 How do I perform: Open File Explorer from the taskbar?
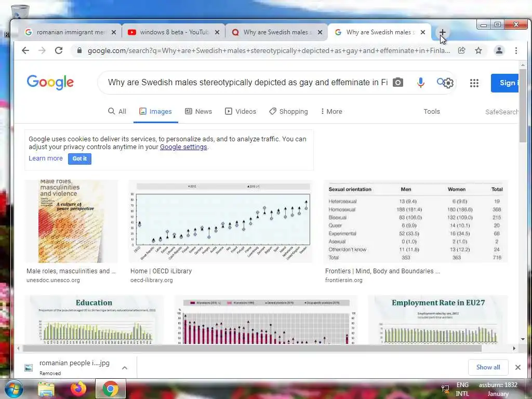tap(46, 390)
